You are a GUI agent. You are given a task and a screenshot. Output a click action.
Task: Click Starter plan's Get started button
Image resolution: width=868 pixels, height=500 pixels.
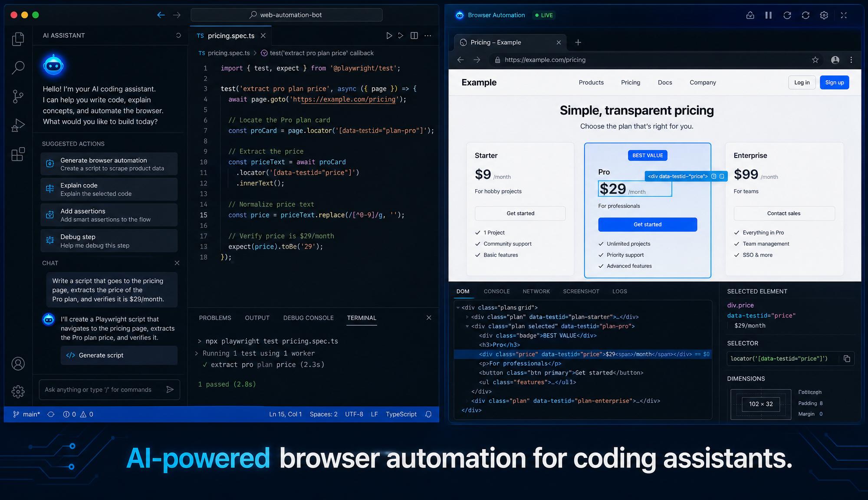coord(520,213)
